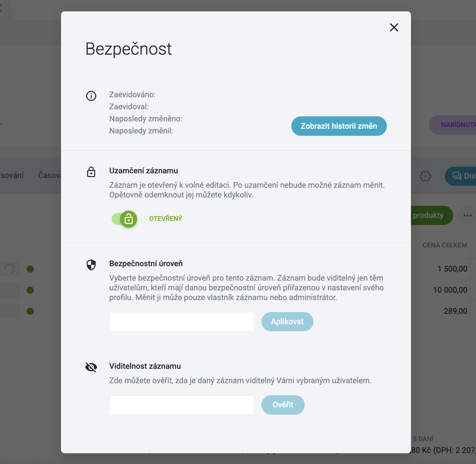
Task: Select the first green status dot
Action: click(30, 269)
